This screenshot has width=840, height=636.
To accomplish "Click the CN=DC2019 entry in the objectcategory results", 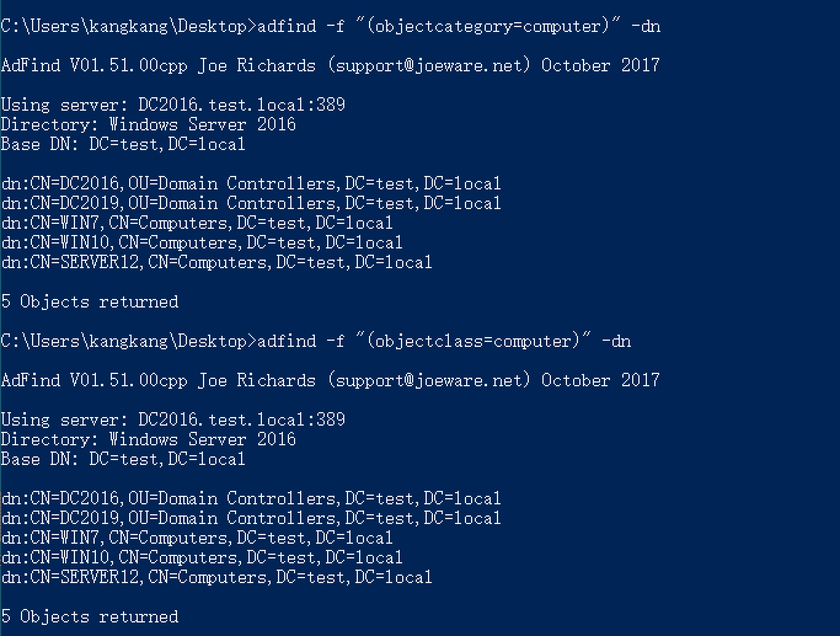I will coord(251,203).
